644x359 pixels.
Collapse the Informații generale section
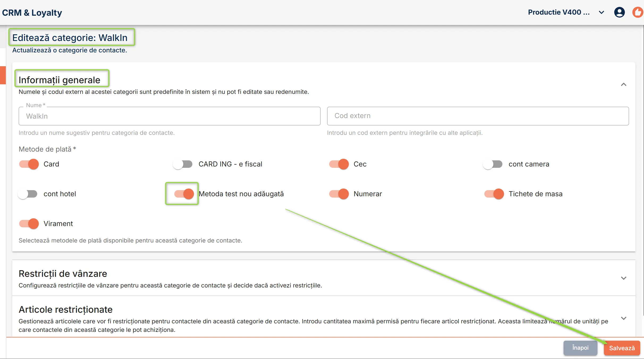point(624,85)
